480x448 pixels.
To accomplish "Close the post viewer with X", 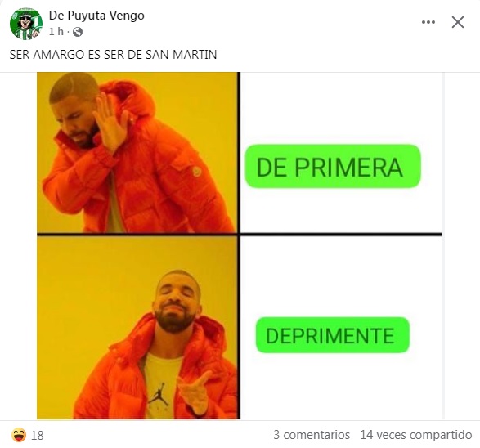I will (x=458, y=22).
